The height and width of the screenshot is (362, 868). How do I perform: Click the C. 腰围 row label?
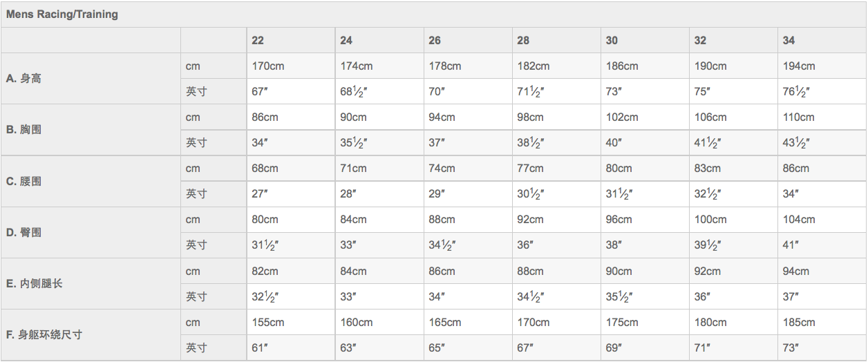[23, 181]
